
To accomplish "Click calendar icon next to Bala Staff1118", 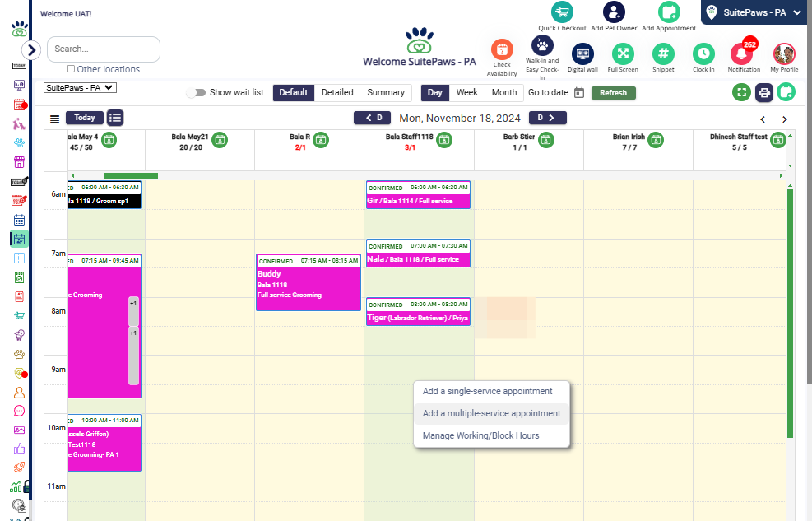I will point(443,140).
